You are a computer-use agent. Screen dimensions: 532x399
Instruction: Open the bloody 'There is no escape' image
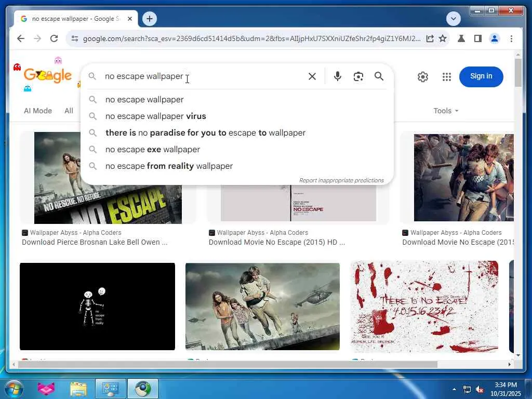[x=424, y=307]
